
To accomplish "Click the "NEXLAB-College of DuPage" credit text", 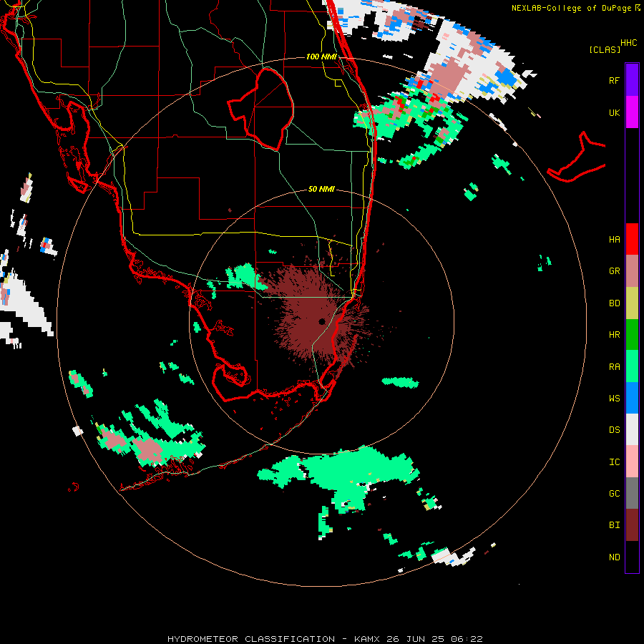I will click(x=572, y=8).
